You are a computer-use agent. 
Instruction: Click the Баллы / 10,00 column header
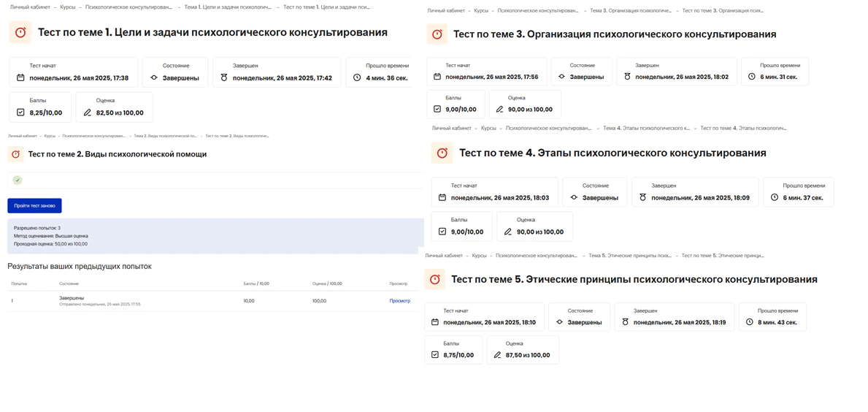click(256, 283)
